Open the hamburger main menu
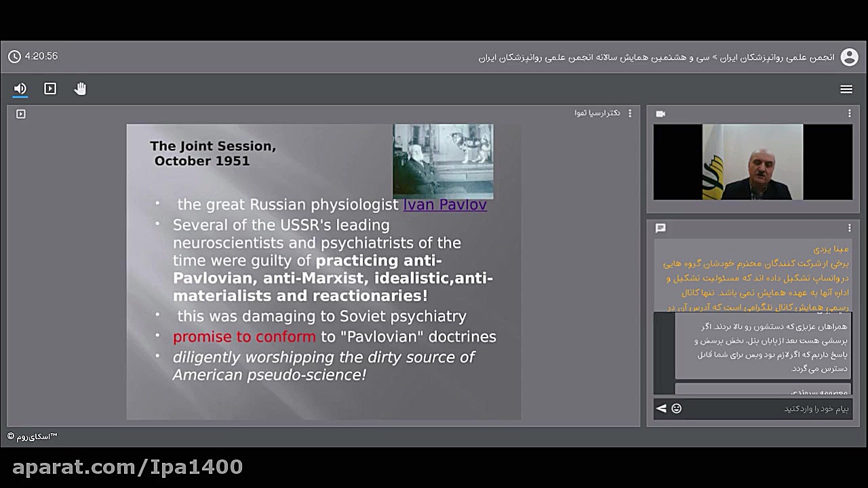Screen dimensions: 868x488 pos(846,89)
